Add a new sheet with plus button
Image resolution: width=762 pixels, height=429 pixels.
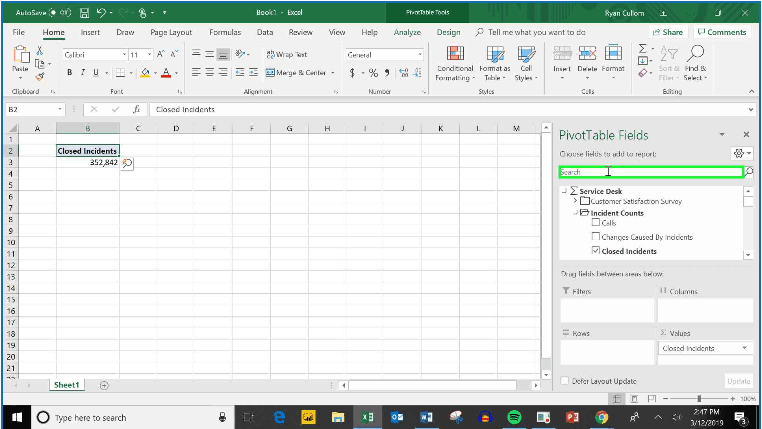click(104, 385)
